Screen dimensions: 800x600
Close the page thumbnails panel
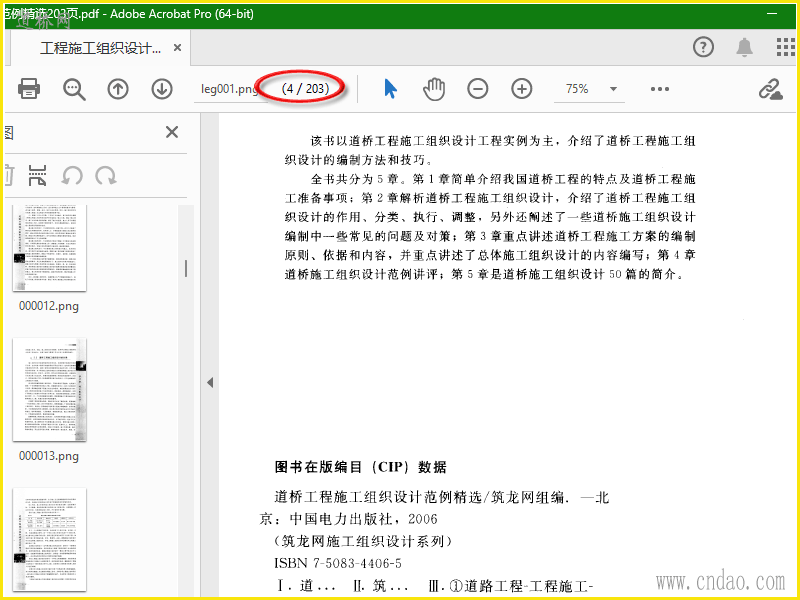(x=172, y=132)
